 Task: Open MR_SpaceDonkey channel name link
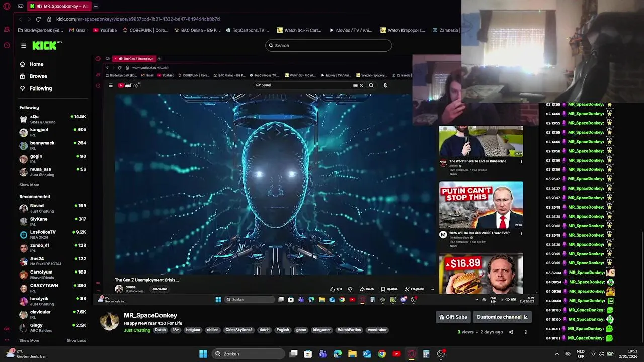pos(150,315)
